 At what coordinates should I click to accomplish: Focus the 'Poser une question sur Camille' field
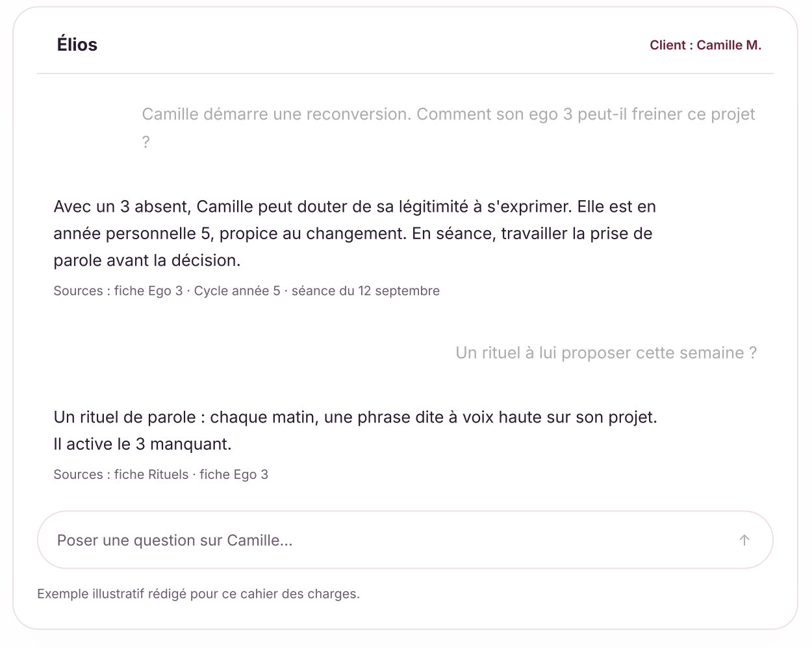coord(405,540)
